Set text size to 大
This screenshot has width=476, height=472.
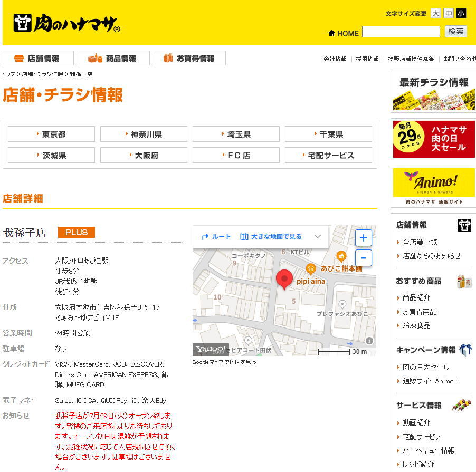[435, 13]
